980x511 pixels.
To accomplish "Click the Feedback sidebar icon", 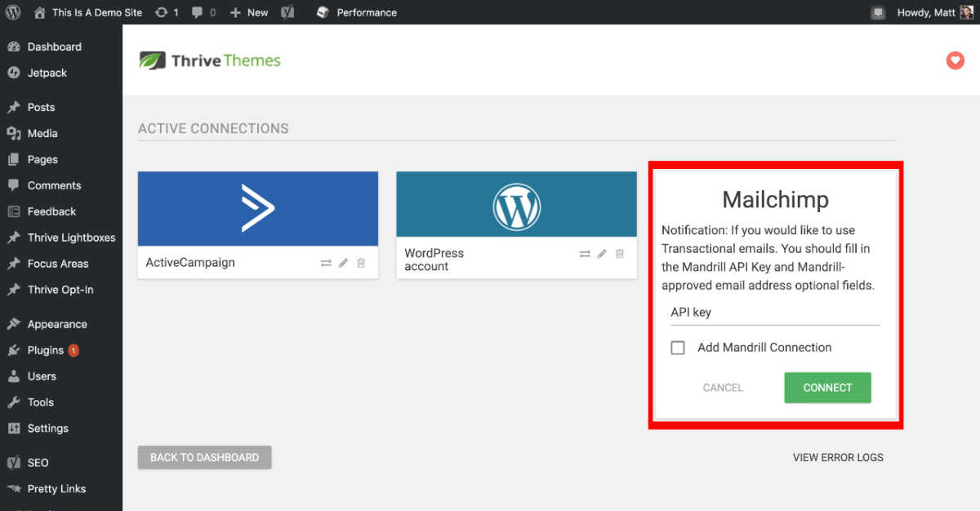I will [13, 211].
